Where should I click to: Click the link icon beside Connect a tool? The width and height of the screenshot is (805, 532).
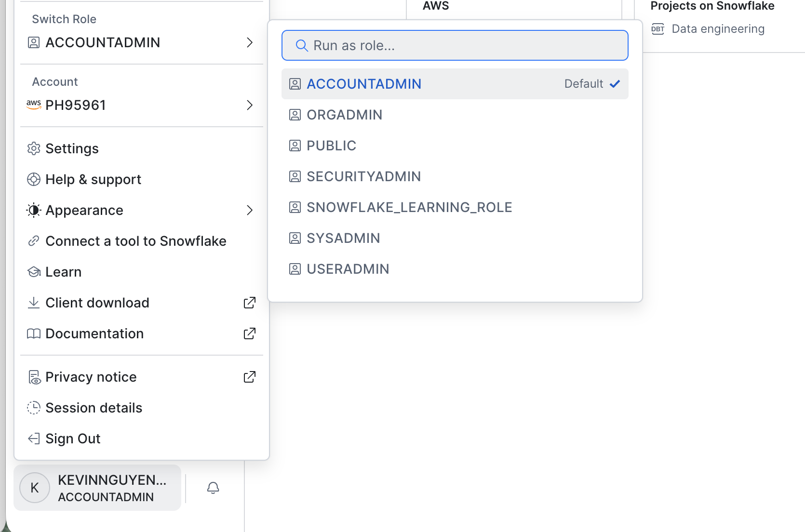point(34,241)
